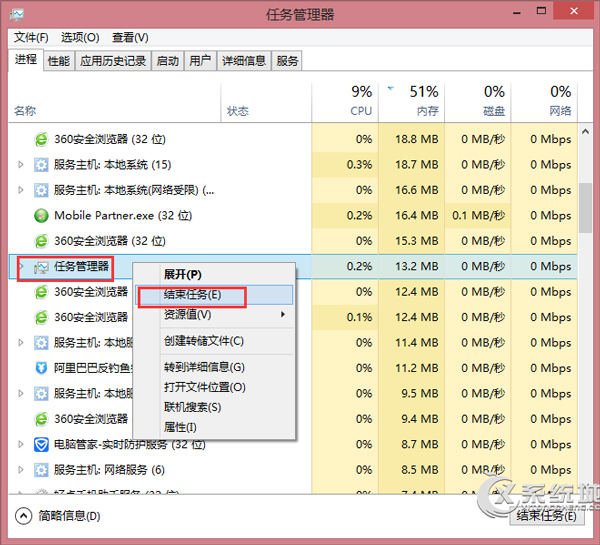This screenshot has height=545, width=600.
Task: Open the 文件(F) menu
Action: tap(31, 38)
